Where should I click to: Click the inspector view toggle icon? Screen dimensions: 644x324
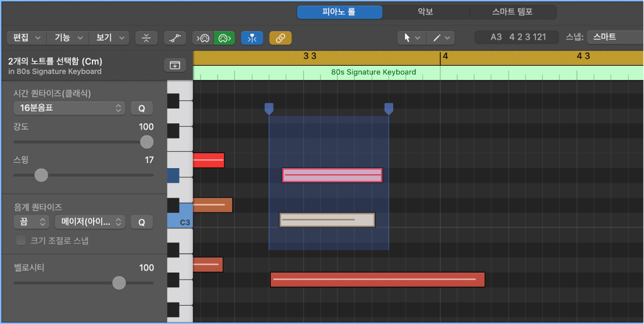click(x=174, y=65)
